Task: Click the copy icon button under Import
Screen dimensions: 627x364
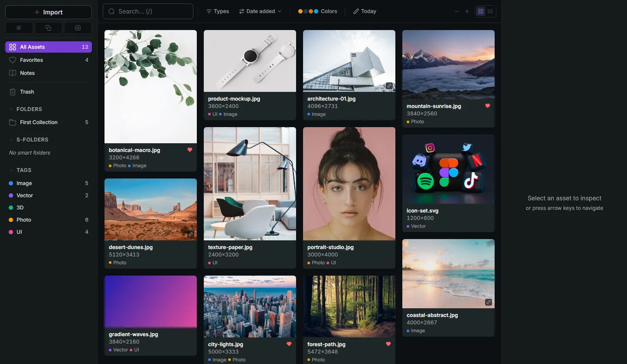Action: [48, 28]
